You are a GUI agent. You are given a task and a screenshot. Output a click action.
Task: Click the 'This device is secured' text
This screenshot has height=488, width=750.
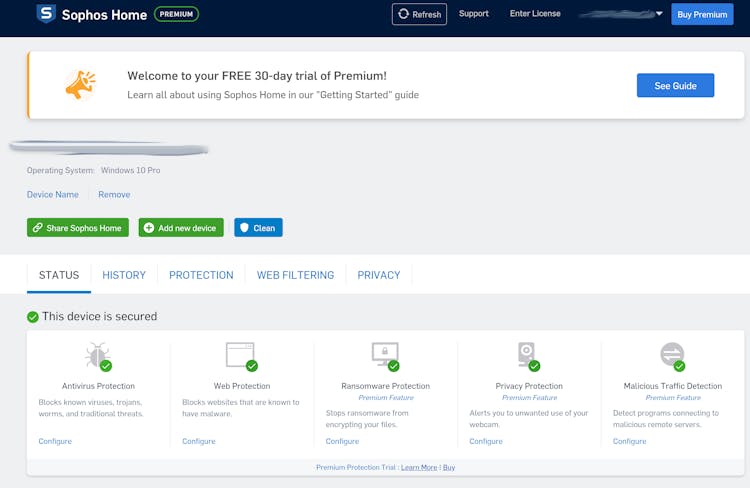pos(99,317)
